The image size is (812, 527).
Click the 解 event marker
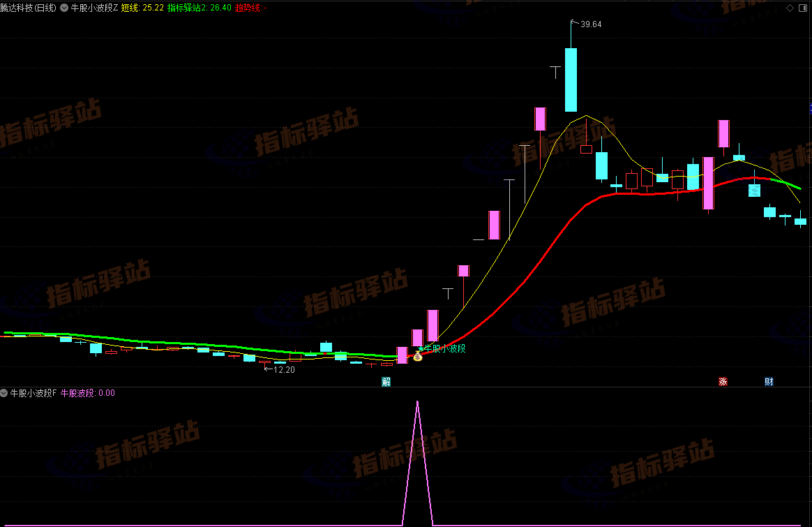[386, 382]
